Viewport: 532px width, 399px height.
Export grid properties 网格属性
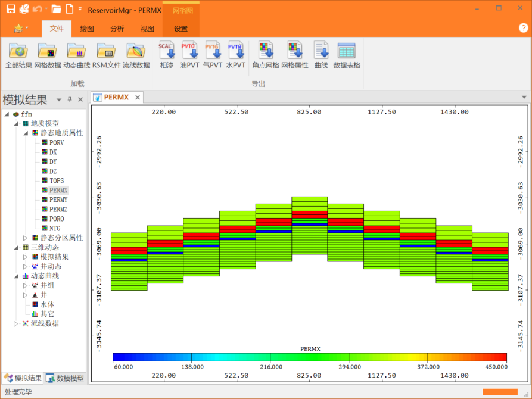coord(295,55)
